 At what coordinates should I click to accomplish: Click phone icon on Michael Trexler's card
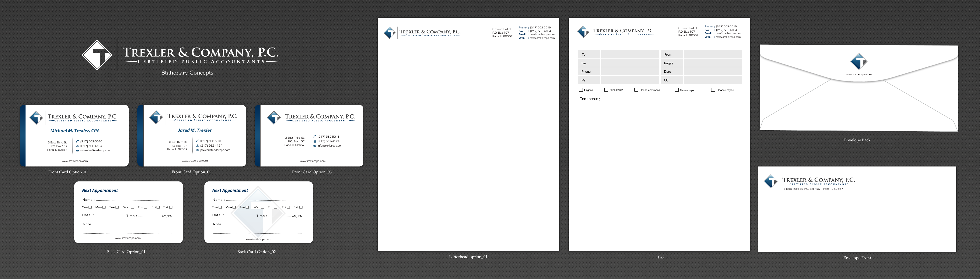click(78, 141)
